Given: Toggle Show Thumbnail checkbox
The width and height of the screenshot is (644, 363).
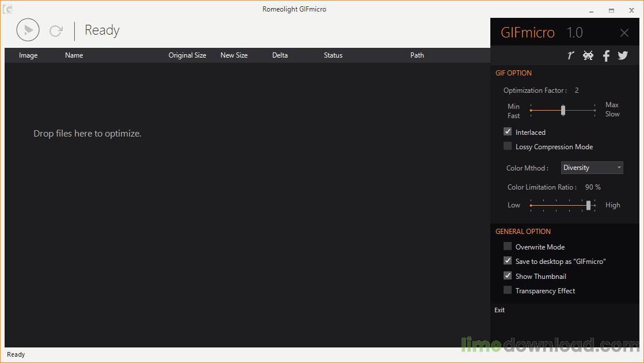Looking at the screenshot, I should pyautogui.click(x=508, y=275).
